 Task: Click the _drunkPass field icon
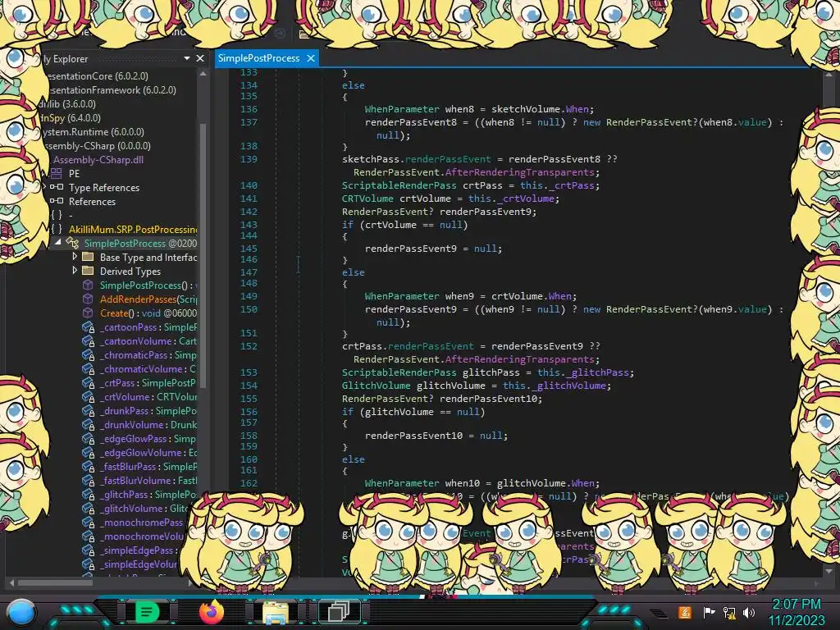89,410
